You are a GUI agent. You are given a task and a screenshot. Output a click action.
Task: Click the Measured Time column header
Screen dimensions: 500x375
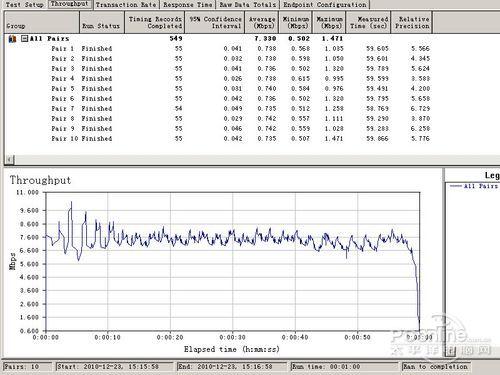click(x=368, y=22)
